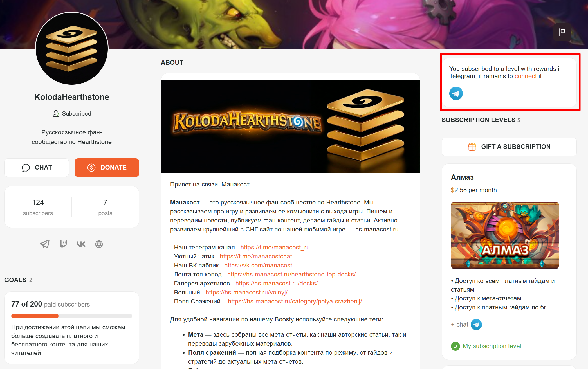
Task: Open the CHAT button
Action: (37, 168)
